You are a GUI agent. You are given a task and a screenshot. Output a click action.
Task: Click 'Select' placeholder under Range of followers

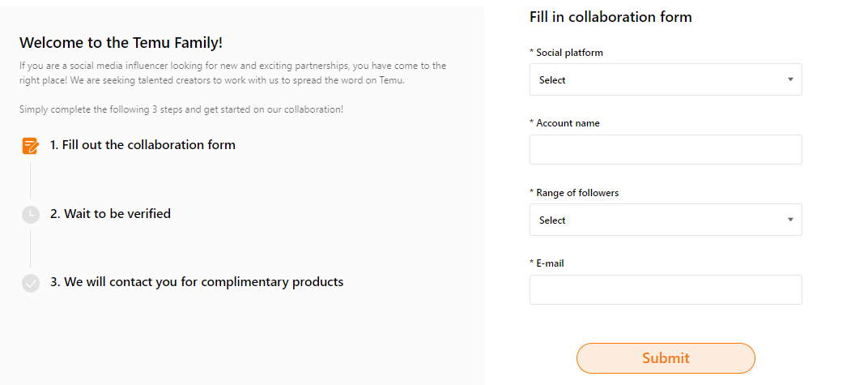(x=552, y=220)
